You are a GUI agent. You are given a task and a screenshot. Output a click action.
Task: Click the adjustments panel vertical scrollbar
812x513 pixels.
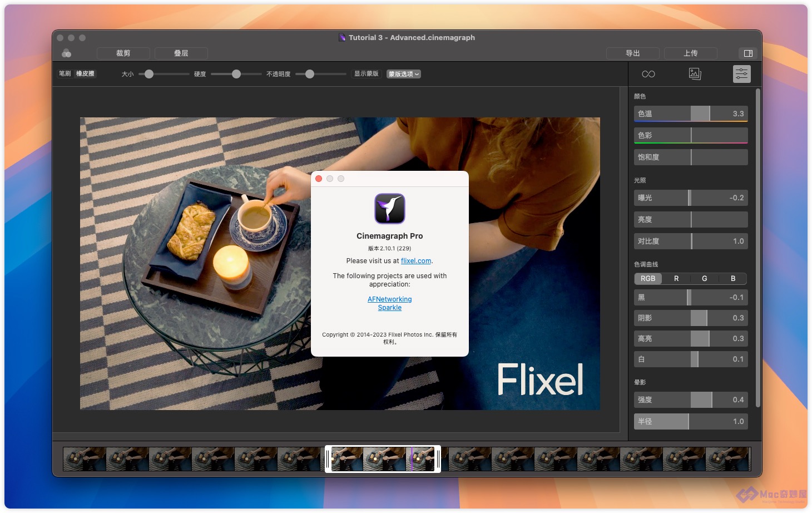[757, 248]
